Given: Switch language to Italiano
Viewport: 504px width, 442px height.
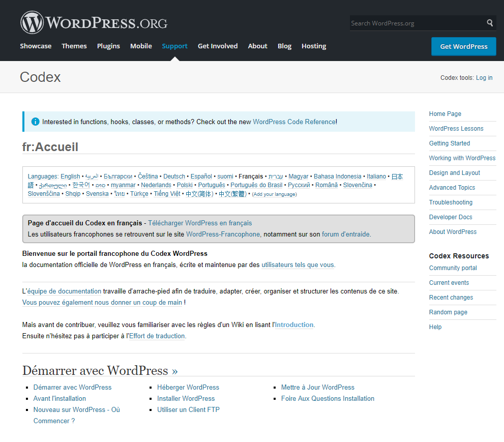Looking at the screenshot, I should 376,176.
